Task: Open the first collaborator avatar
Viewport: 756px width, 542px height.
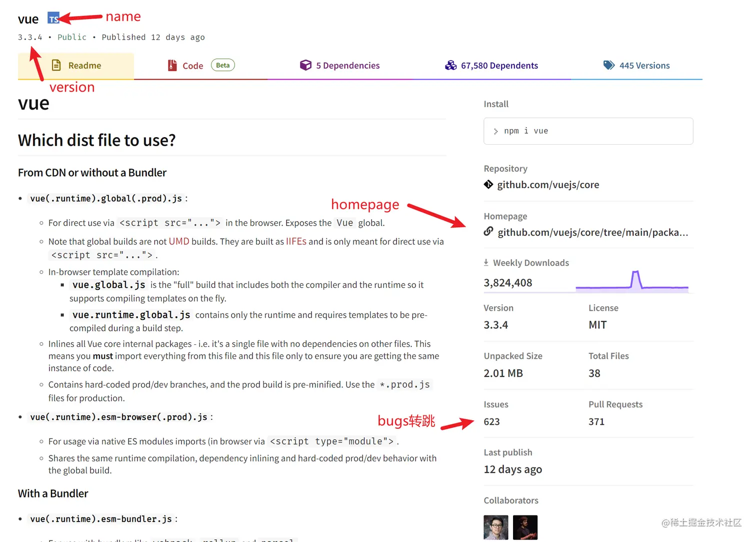Action: coord(496,527)
